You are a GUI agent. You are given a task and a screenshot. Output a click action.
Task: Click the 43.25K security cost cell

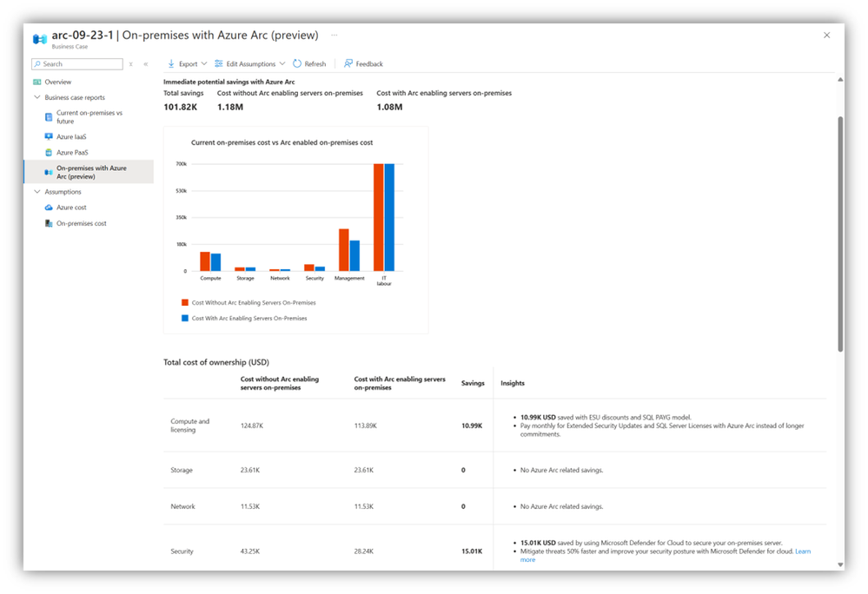(250, 551)
